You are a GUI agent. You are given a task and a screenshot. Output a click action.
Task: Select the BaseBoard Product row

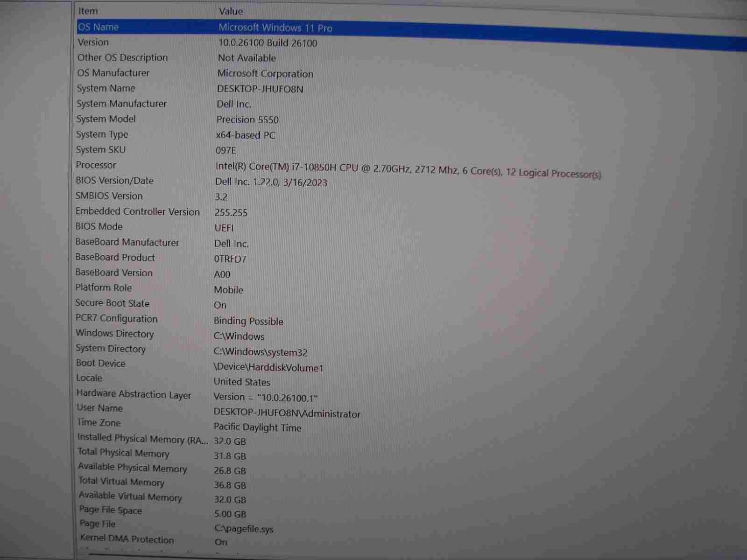115,257
